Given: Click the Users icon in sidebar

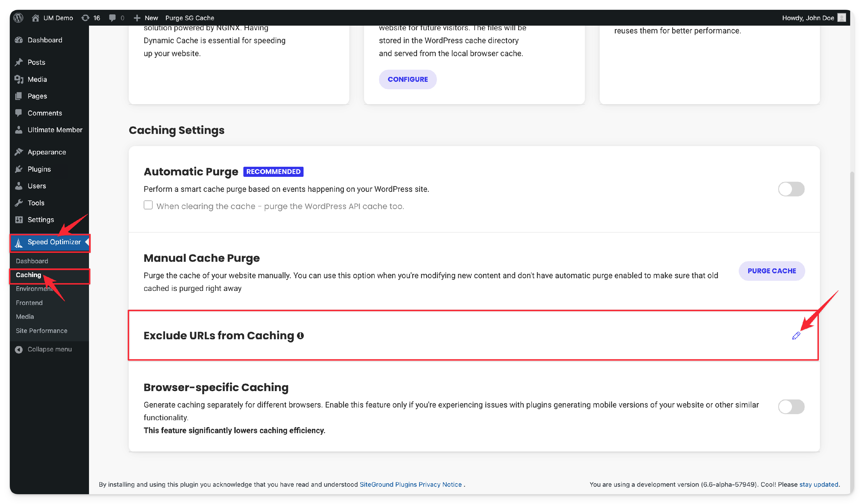Looking at the screenshot, I should click(x=19, y=186).
